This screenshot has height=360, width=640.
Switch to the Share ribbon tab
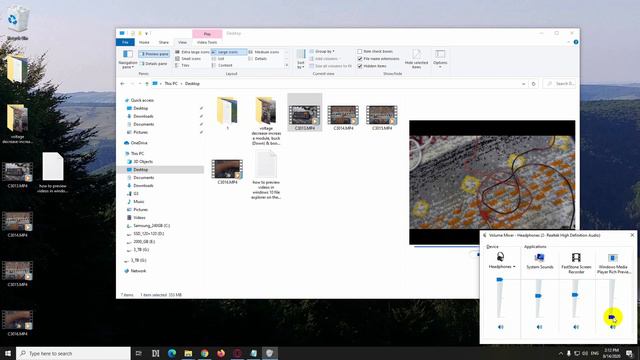coord(163,42)
